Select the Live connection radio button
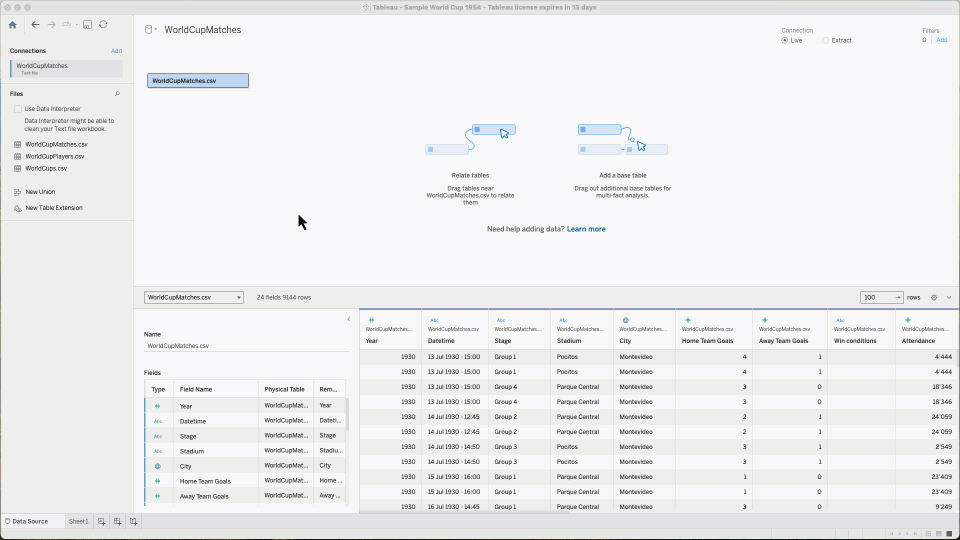 785,40
